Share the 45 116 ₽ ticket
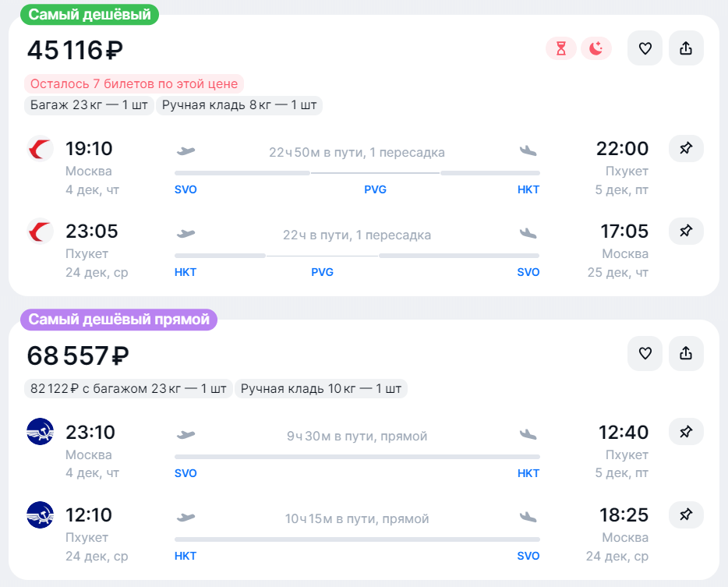Image resolution: width=728 pixels, height=587 pixels. (x=686, y=48)
